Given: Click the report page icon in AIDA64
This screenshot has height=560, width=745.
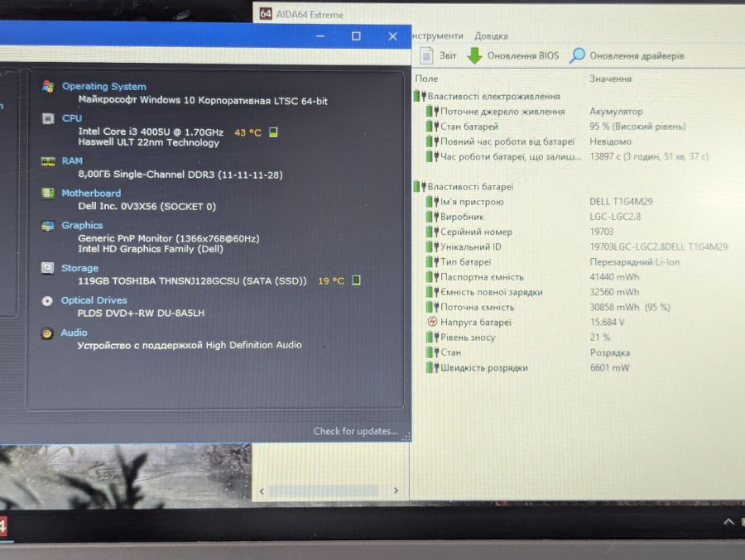Looking at the screenshot, I should point(426,55).
